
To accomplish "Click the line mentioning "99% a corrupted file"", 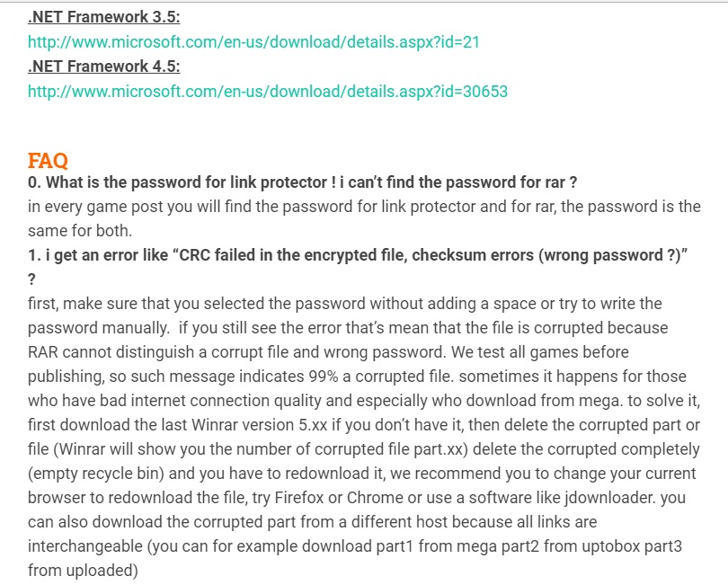I will [x=357, y=377].
